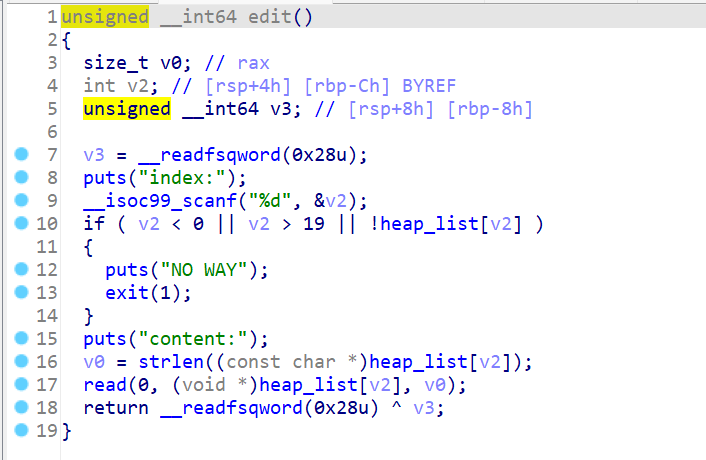Toggle the breakpoint dot on line 17
This screenshot has width=706, height=460.
click(x=21, y=384)
